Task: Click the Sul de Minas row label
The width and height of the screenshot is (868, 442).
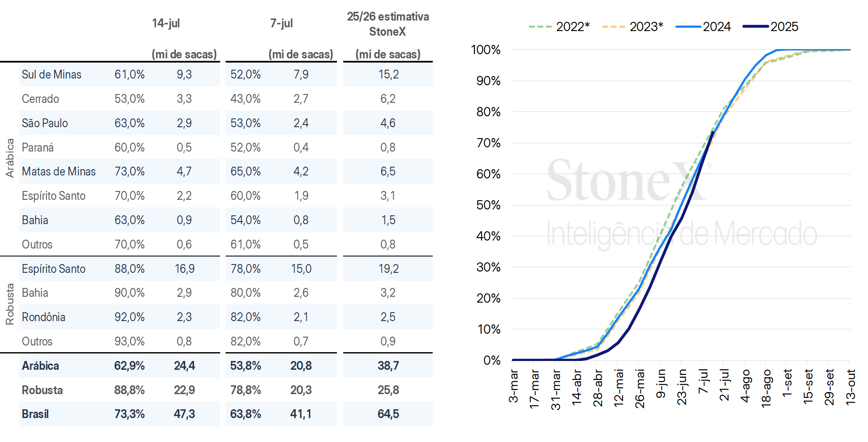Action: (x=52, y=74)
